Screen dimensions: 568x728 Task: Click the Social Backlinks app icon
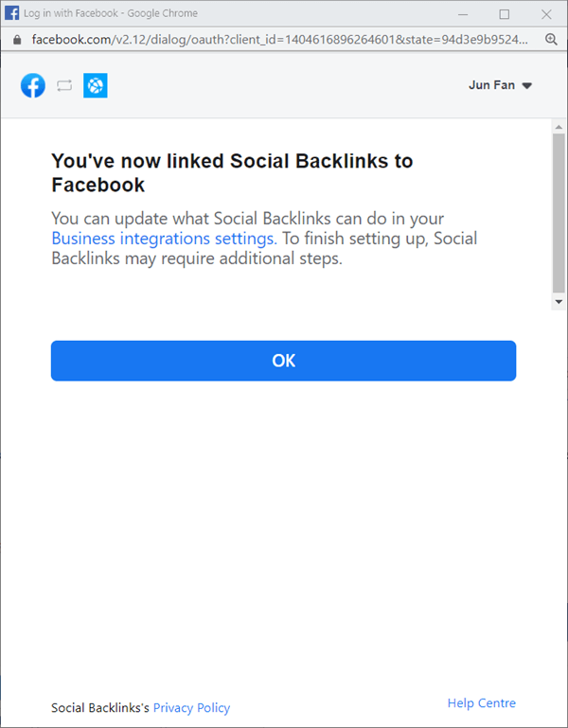coord(95,86)
